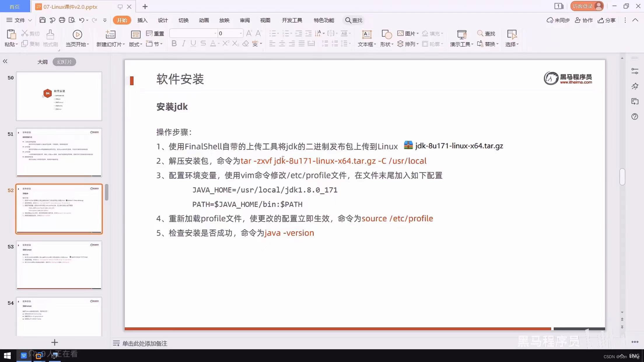Collapse the slide panel with double-chevron icon

click(5, 61)
